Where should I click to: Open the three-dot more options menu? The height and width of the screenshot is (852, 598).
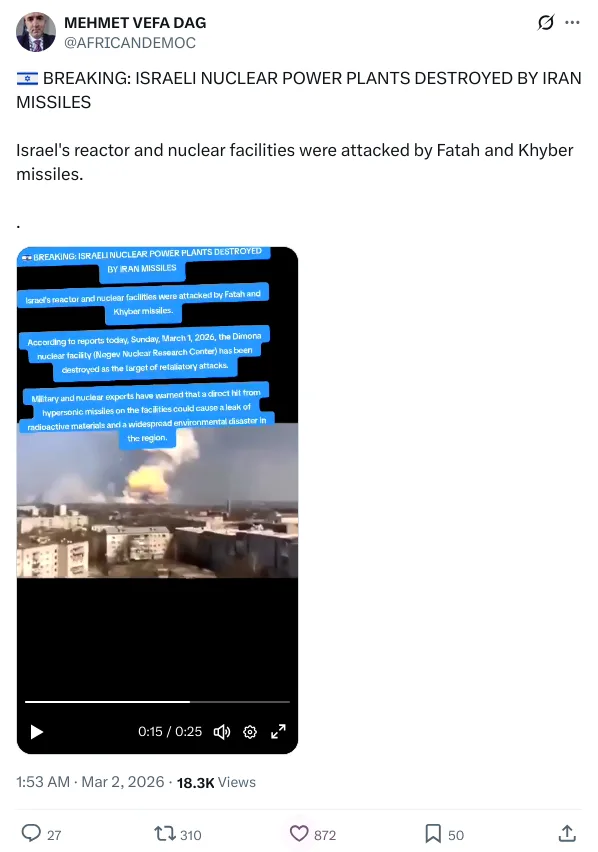[x=572, y=22]
